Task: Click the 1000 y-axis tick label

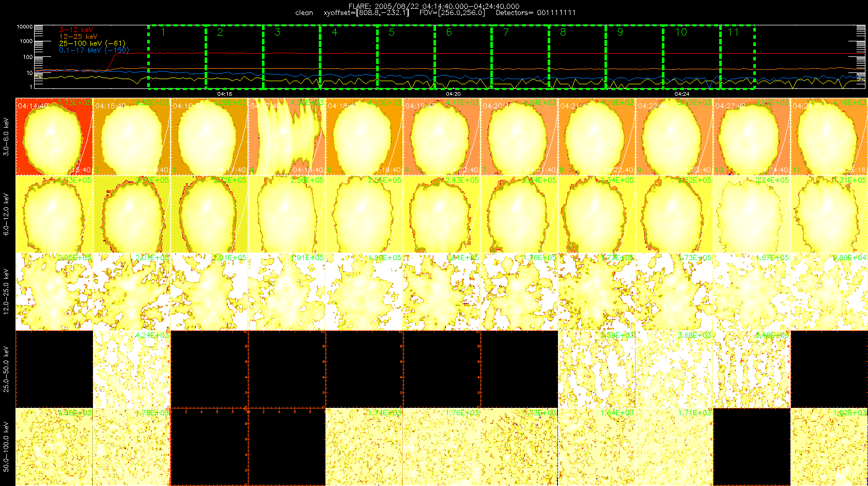Action: [26, 41]
